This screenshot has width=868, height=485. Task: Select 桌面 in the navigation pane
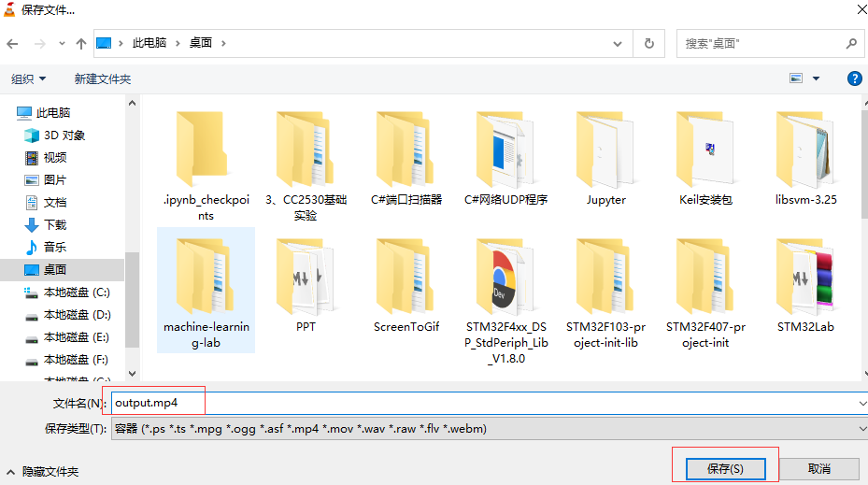point(63,270)
